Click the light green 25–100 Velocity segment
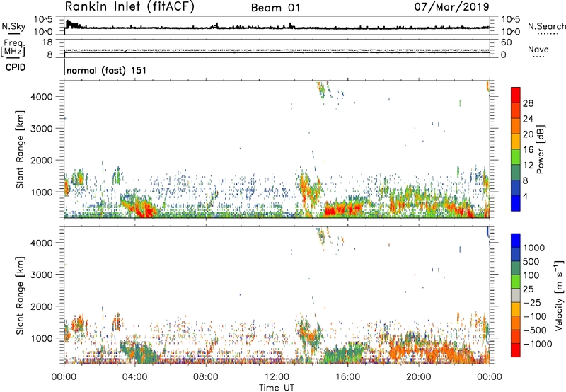The height and width of the screenshot is (392, 566). [516, 282]
